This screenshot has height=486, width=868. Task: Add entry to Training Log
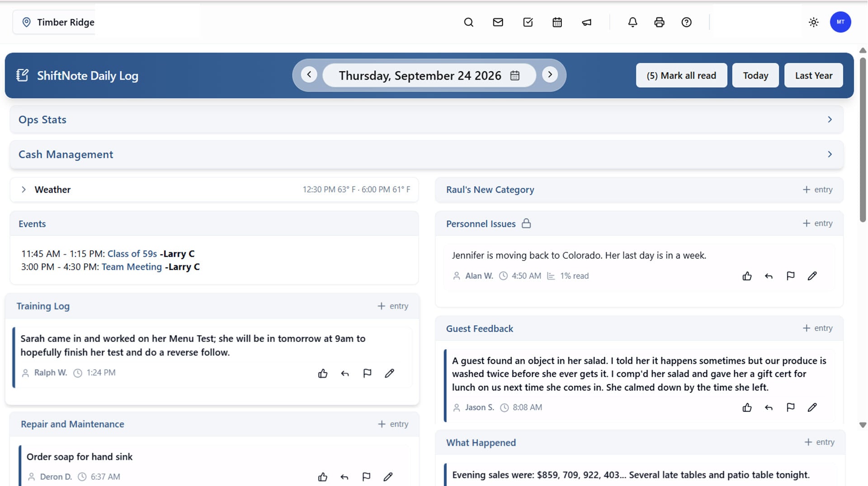[393, 306]
